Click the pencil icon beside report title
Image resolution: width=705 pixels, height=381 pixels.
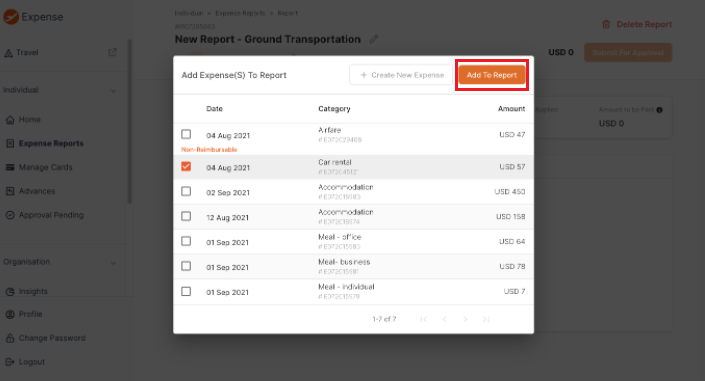coord(374,39)
